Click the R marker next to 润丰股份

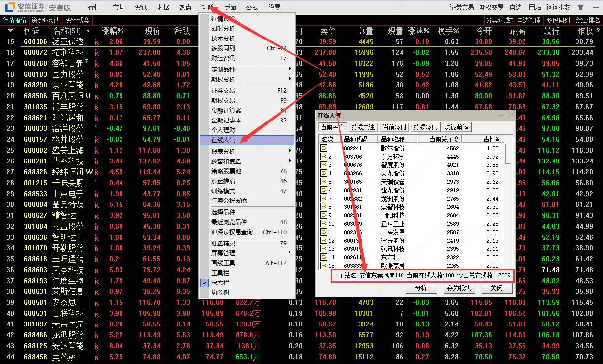click(x=96, y=107)
